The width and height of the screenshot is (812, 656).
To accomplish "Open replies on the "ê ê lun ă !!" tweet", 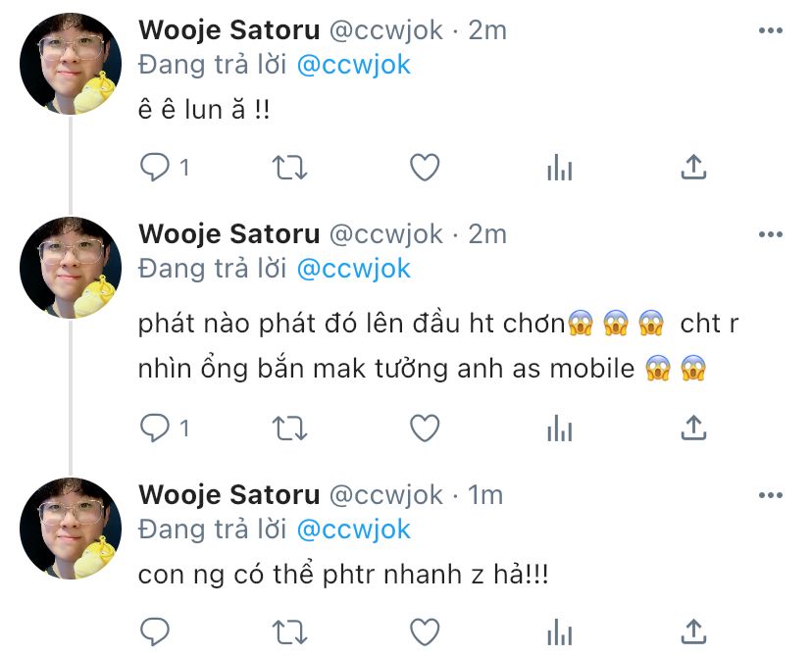I will (155, 168).
